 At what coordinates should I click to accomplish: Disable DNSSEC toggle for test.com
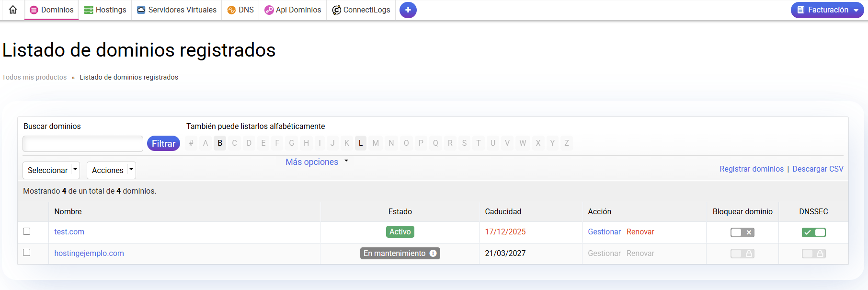[813, 232]
